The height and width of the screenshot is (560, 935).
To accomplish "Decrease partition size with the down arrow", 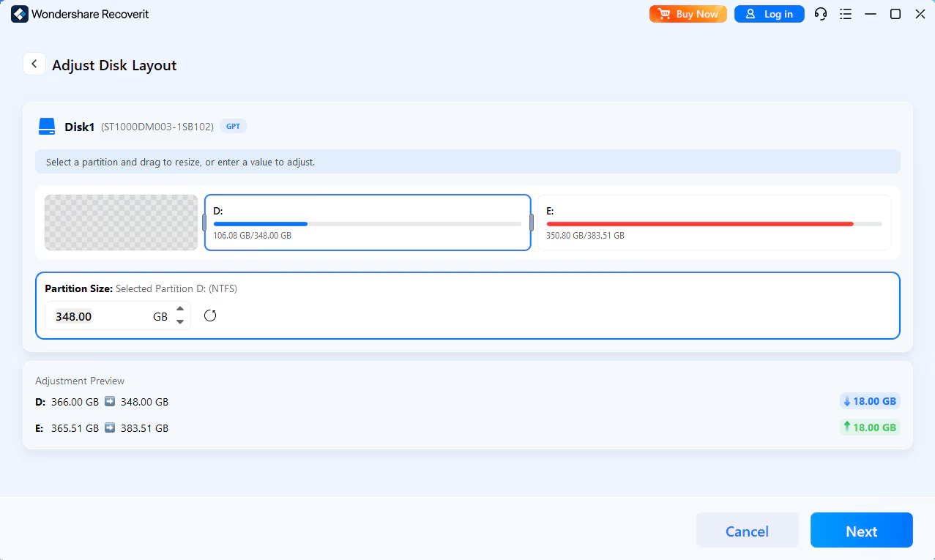I will pos(180,323).
